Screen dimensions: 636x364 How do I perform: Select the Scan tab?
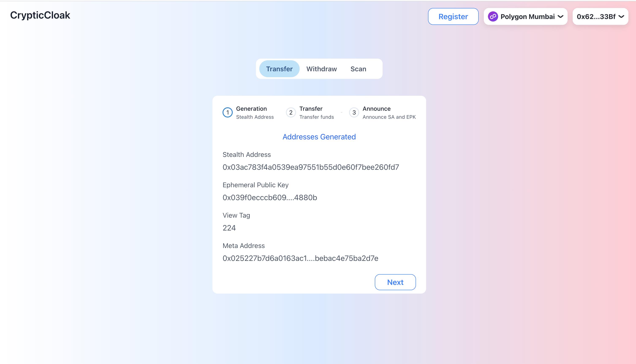pos(358,69)
